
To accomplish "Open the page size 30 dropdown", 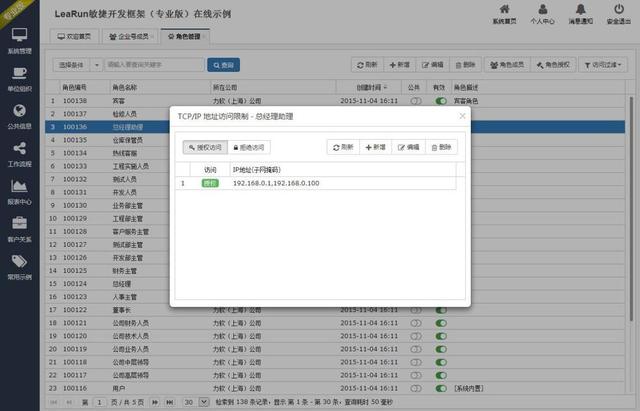I will tap(204, 402).
